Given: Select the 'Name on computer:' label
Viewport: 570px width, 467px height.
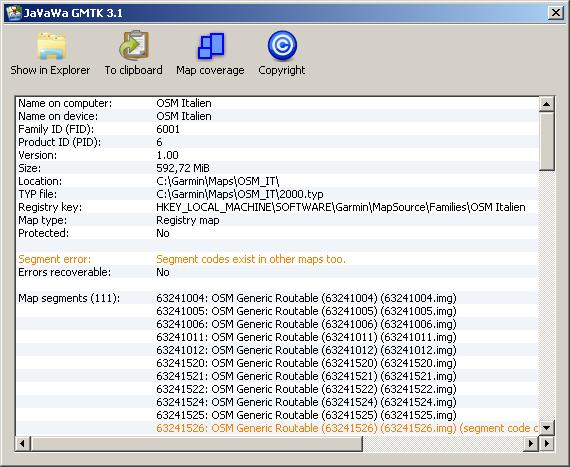Looking at the screenshot, I should coord(65,103).
